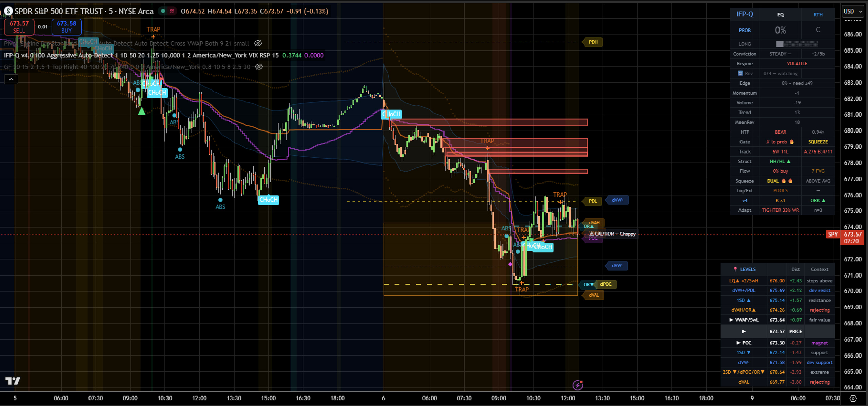Image resolution: width=868 pixels, height=406 pixels.
Task: Click the TradingView logo on the chart
Action: [13, 381]
